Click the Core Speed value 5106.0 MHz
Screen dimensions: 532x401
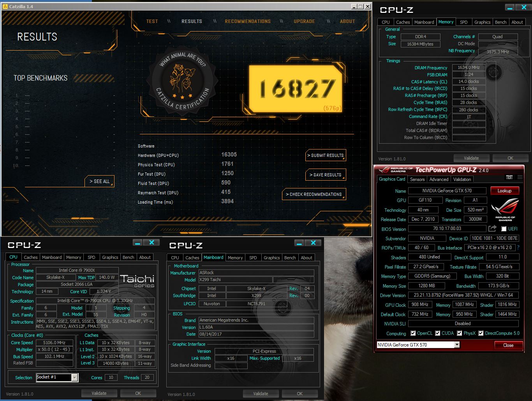pos(54,343)
